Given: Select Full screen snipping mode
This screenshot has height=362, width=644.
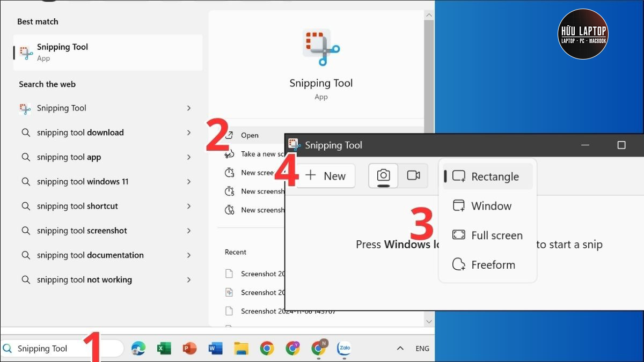Looking at the screenshot, I should click(487, 235).
